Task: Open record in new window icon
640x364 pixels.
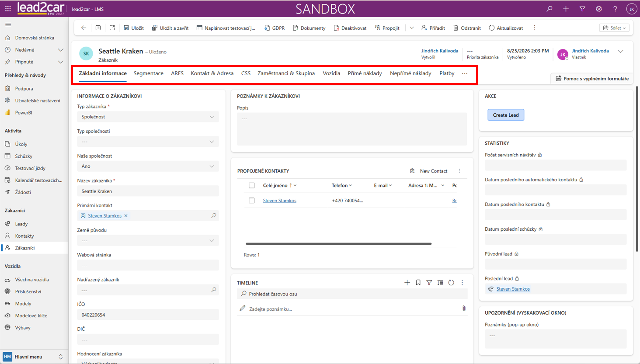Action: click(x=112, y=28)
